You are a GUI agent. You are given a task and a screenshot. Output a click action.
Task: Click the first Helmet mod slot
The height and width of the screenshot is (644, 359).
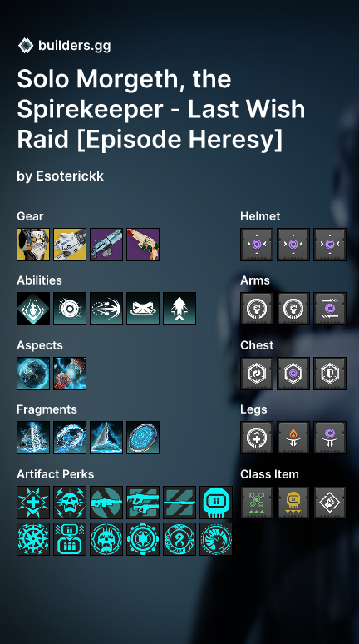coord(257,245)
